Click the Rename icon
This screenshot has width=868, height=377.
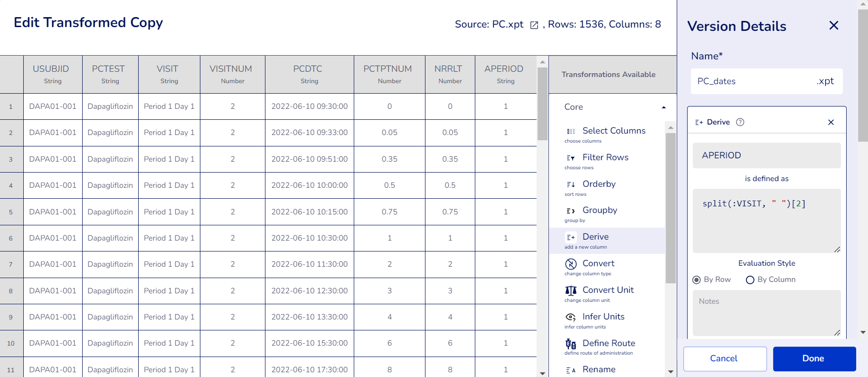pyautogui.click(x=571, y=370)
